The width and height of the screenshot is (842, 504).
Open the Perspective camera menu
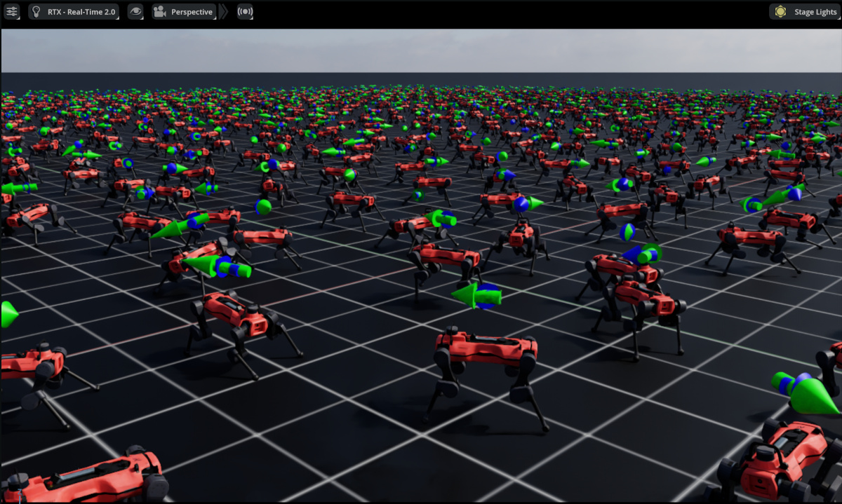pyautogui.click(x=184, y=12)
